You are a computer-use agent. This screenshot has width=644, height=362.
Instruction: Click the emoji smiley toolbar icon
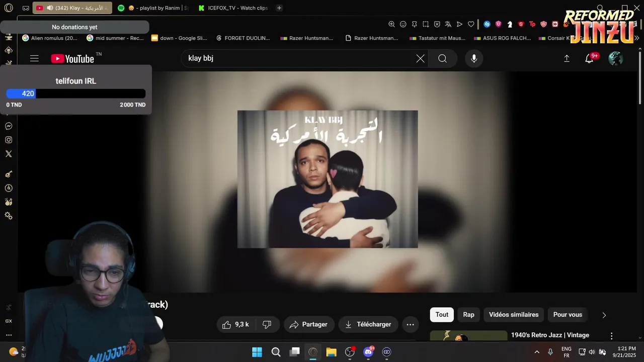tap(403, 24)
